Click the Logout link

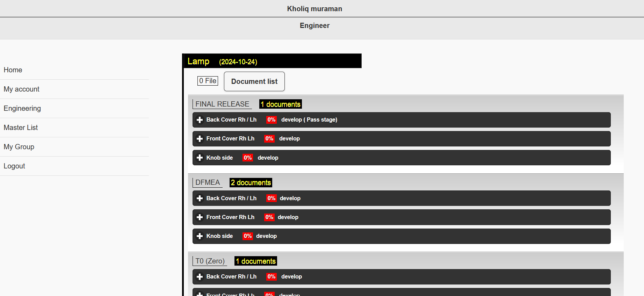pos(14,166)
